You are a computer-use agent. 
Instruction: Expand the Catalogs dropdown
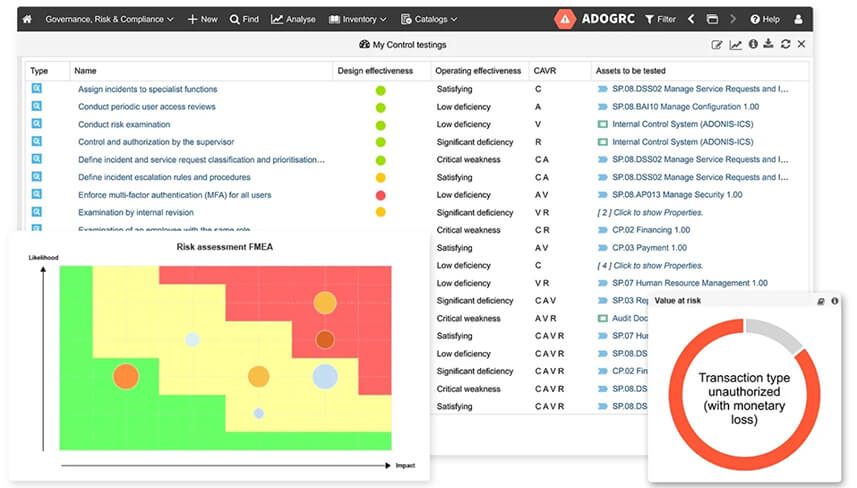point(429,19)
